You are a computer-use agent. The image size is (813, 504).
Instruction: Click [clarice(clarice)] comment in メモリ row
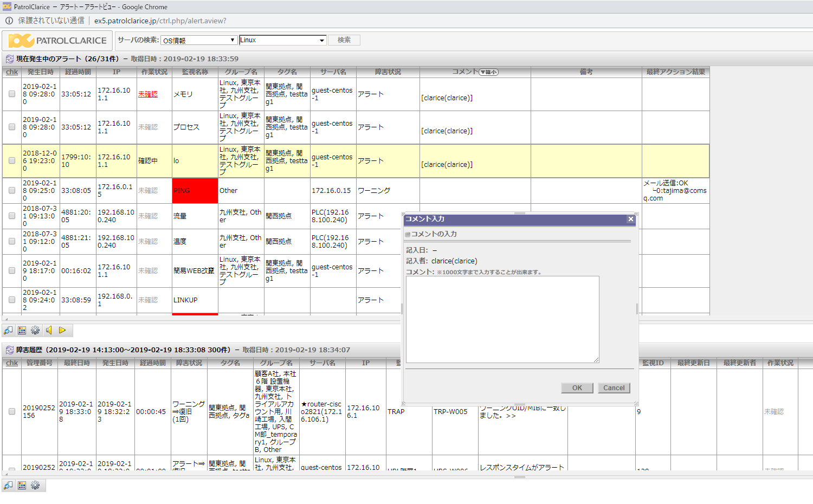[447, 98]
